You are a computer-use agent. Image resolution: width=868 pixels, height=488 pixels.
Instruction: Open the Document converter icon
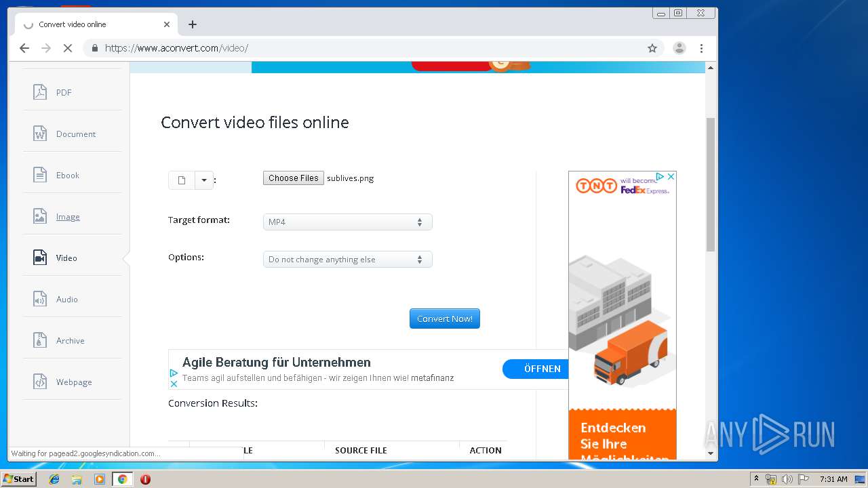40,134
